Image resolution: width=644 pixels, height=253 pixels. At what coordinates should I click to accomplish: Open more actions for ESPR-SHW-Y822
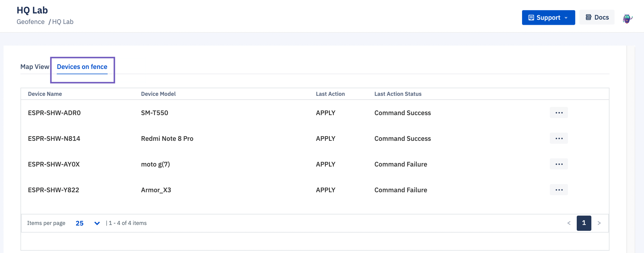[x=559, y=190]
